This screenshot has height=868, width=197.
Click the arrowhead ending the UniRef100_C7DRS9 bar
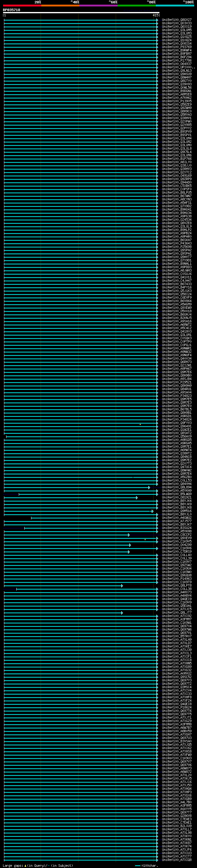point(129,552)
